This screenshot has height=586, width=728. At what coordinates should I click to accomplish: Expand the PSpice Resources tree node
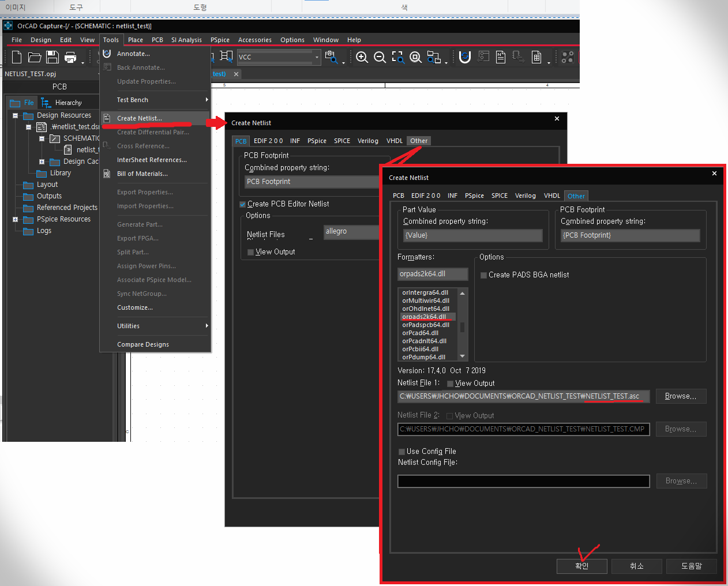click(16, 219)
